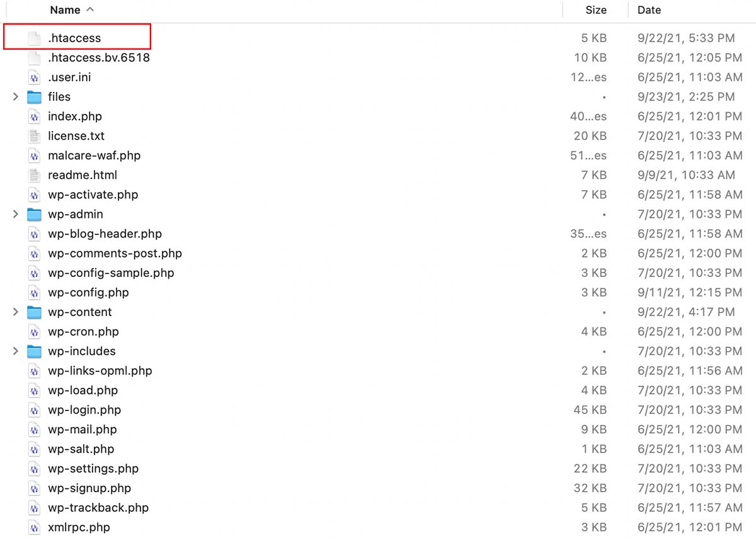Reverse sort order using the Name arrow
Viewport: 756px width, 542px height.
[x=89, y=9]
